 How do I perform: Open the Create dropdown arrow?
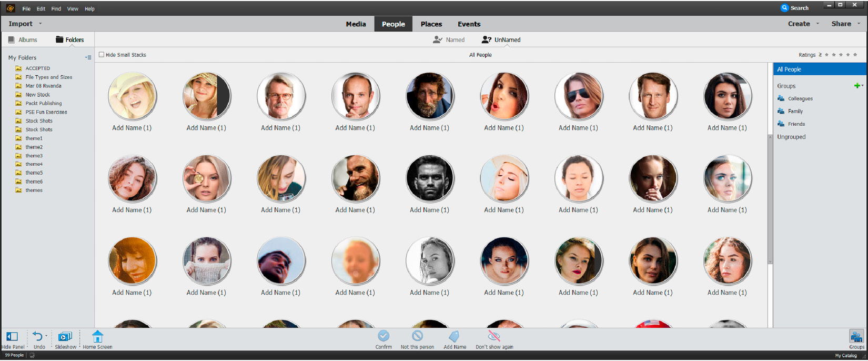click(817, 24)
